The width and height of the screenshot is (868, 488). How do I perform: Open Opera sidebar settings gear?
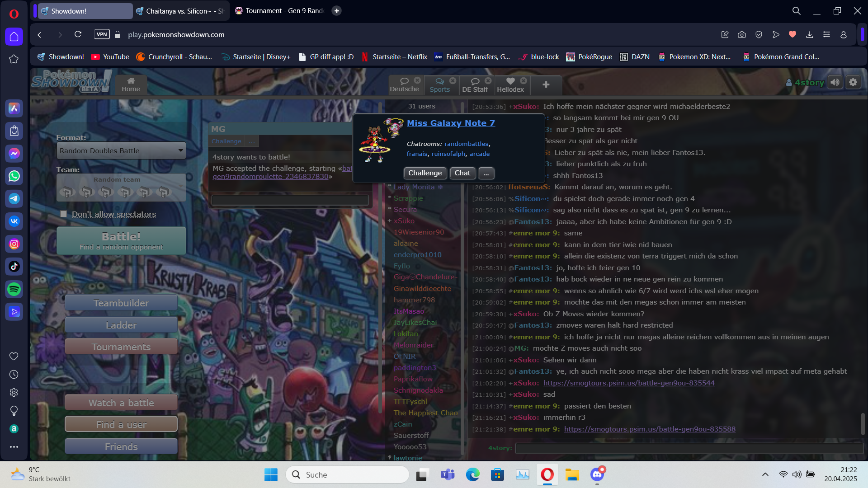click(x=14, y=393)
